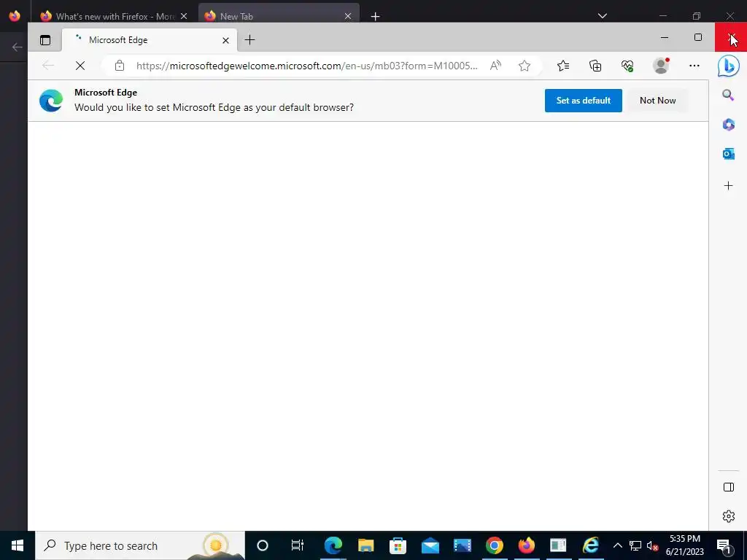
Task: Open Edge from the taskbar
Action: point(333,545)
